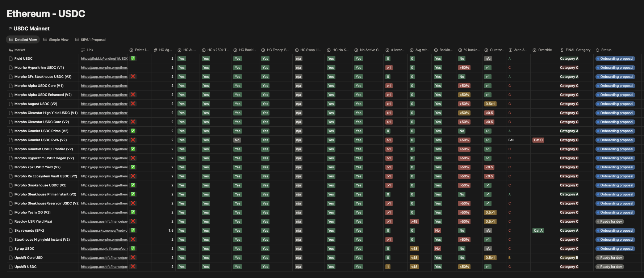Click the 1.5 value in Sky rewards row

tap(171, 231)
